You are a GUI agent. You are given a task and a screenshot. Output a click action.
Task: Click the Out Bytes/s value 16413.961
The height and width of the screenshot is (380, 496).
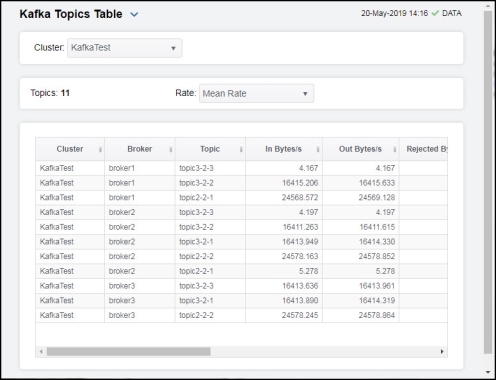377,286
